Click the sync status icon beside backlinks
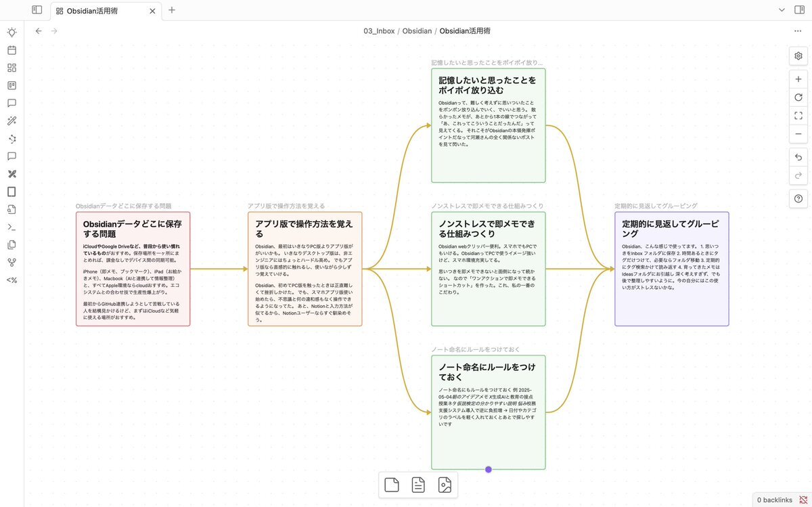 803,500
